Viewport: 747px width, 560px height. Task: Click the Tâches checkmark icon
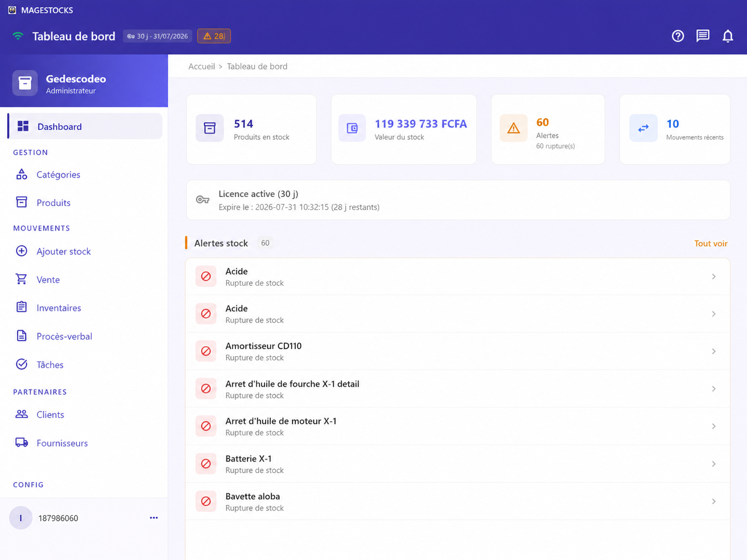click(22, 364)
